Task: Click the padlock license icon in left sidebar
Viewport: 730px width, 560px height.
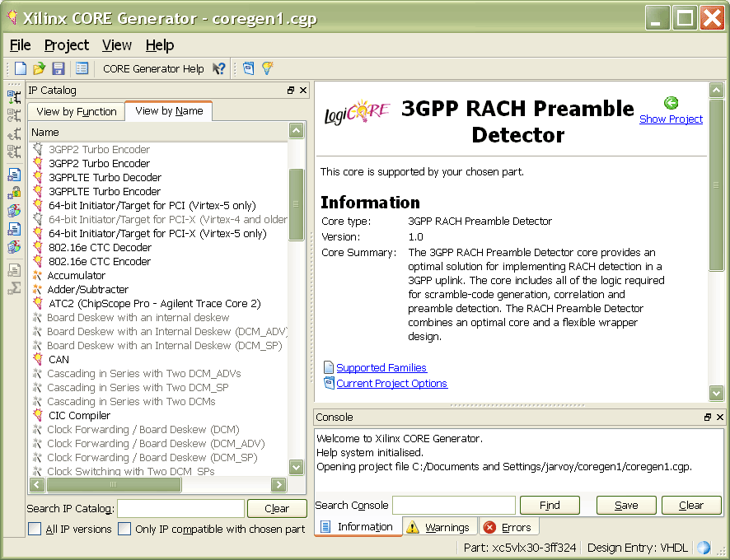Action: tap(14, 193)
